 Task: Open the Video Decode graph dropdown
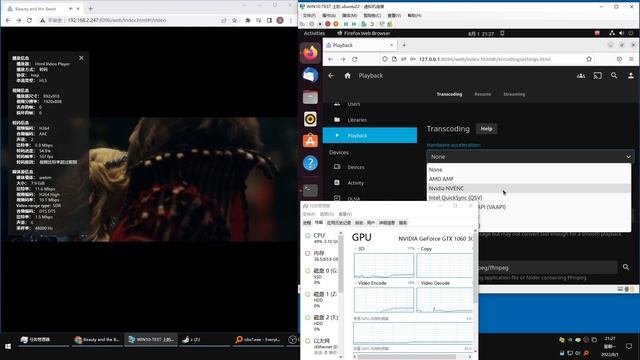click(418, 283)
